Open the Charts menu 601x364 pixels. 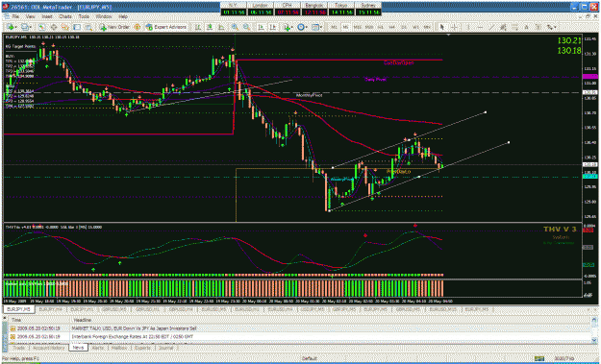(65, 17)
